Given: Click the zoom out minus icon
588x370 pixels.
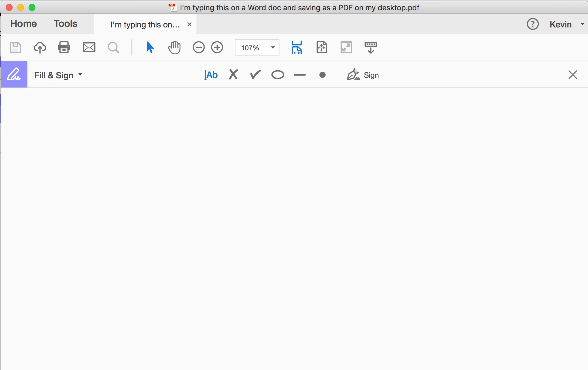Looking at the screenshot, I should (199, 47).
